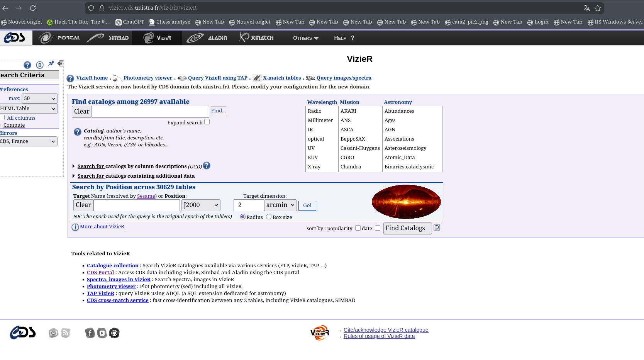644x360 pixels.
Task: Click the browser page reload button
Action: coord(33,8)
